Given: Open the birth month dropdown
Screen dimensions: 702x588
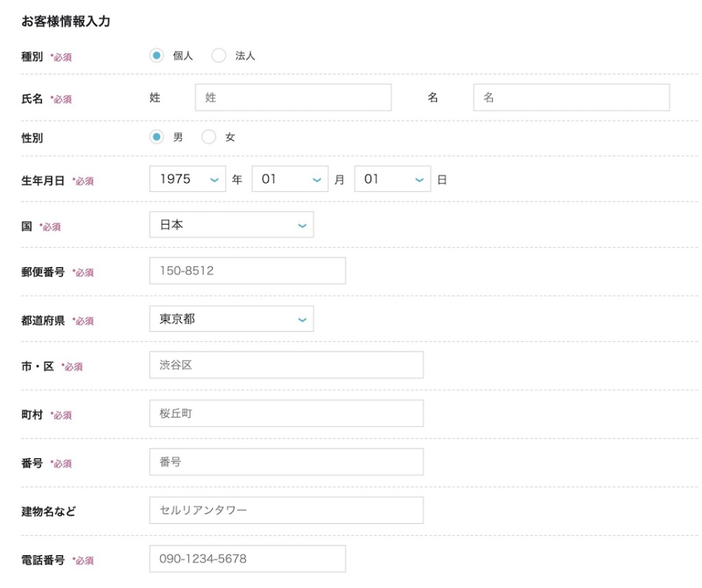Looking at the screenshot, I should 290,179.
